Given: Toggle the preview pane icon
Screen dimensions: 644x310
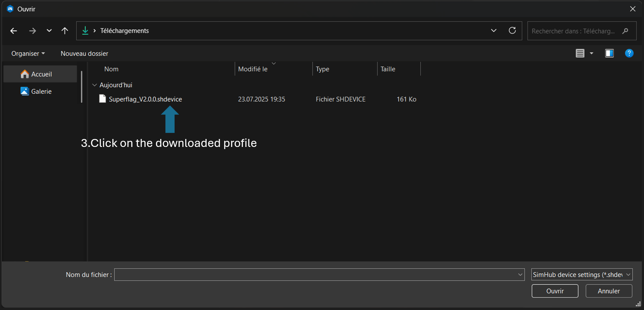Looking at the screenshot, I should point(609,53).
